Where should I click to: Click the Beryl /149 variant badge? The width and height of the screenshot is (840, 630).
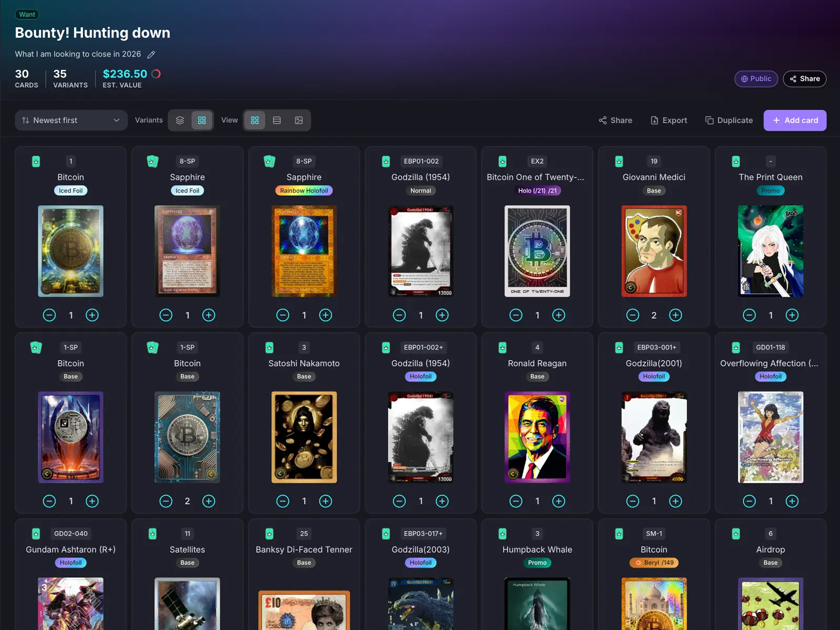(x=654, y=563)
